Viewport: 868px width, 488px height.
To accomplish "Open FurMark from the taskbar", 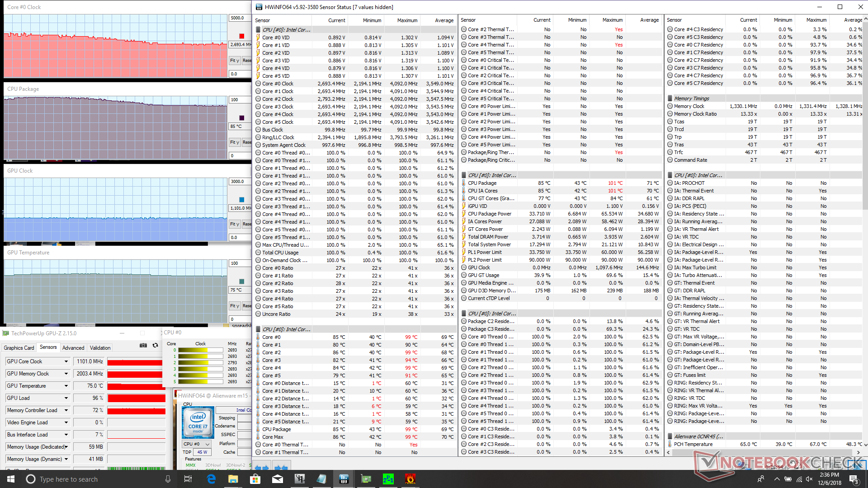I will [x=410, y=479].
